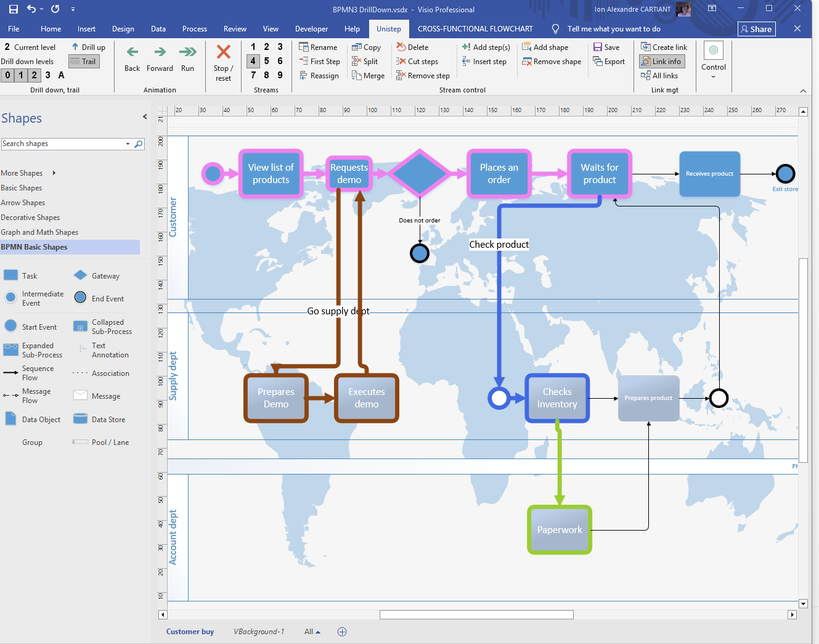
Task: Open the Control dropdown
Action: pos(713,76)
